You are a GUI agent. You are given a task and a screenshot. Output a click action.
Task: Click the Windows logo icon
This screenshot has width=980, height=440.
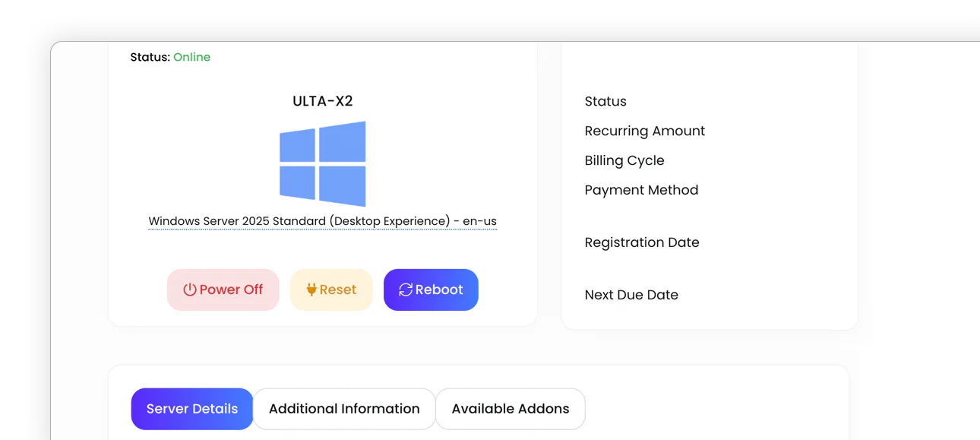click(322, 163)
